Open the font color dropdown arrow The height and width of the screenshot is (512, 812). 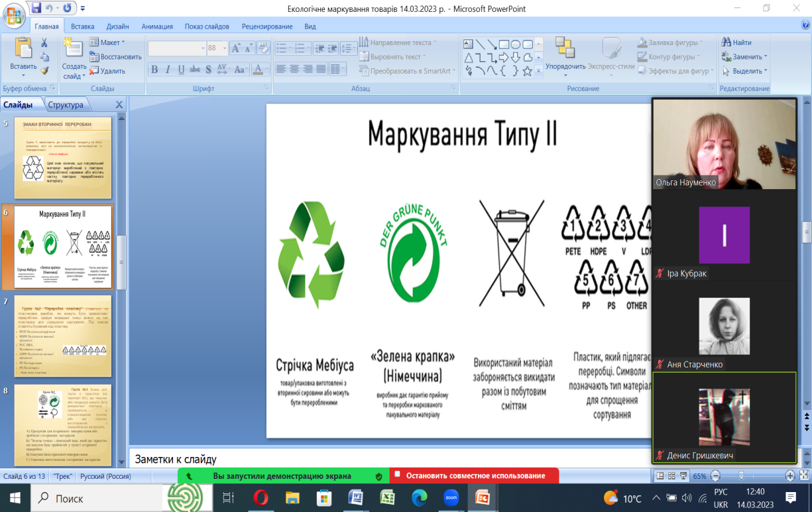click(267, 69)
